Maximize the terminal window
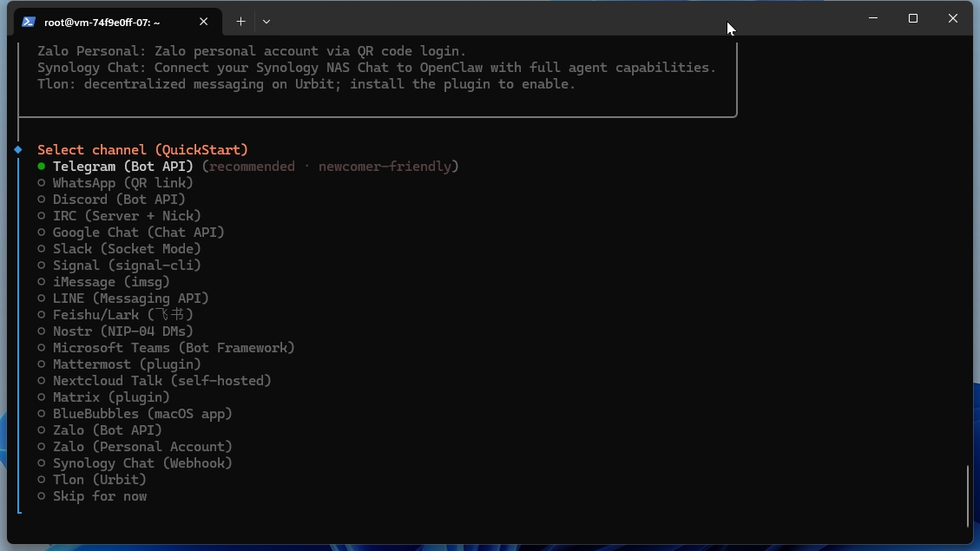The image size is (980, 551). pos(913,18)
